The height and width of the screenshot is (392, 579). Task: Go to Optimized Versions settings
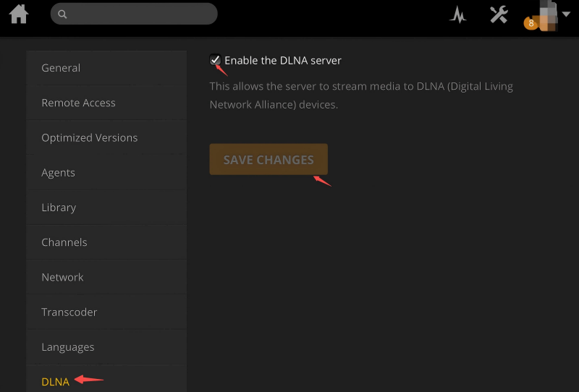pyautogui.click(x=89, y=137)
